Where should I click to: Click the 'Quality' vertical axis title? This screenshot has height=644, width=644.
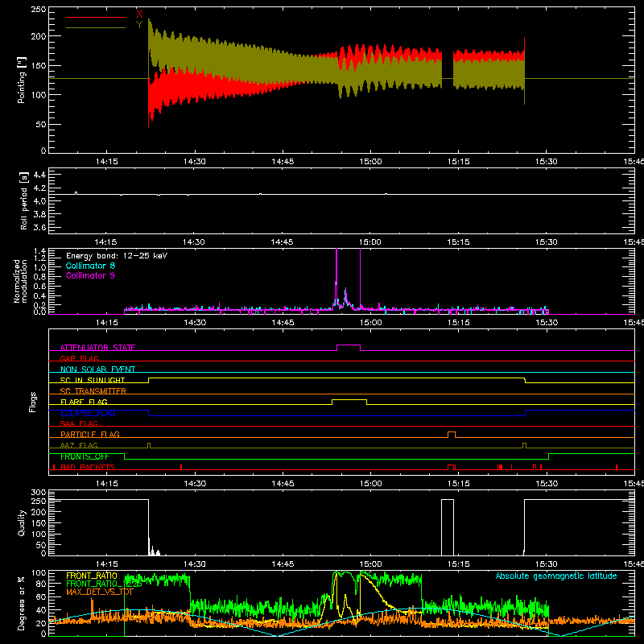tap(22, 522)
